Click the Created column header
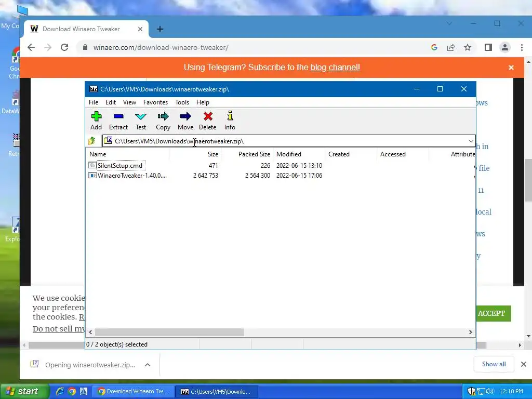Viewport: 532px width, 399px height. click(x=351, y=154)
